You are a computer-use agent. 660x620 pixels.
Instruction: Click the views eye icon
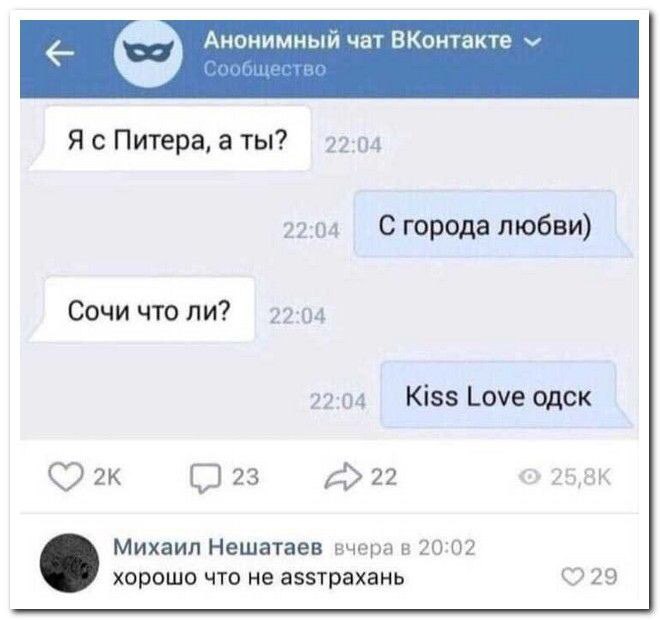tap(529, 477)
